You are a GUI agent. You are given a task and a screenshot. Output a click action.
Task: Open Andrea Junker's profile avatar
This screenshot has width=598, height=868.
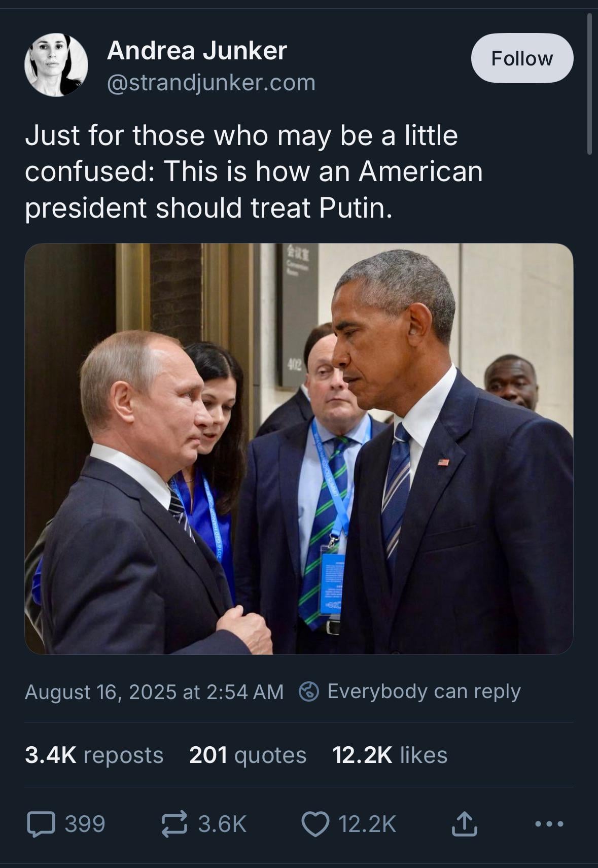coord(56,64)
